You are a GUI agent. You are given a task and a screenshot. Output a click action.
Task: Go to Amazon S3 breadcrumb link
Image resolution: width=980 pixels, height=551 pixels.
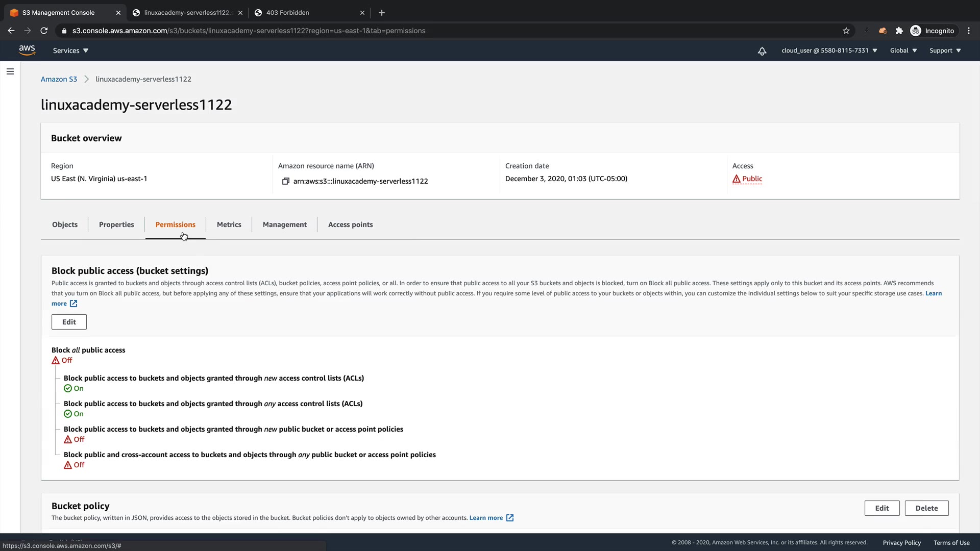[x=59, y=79]
